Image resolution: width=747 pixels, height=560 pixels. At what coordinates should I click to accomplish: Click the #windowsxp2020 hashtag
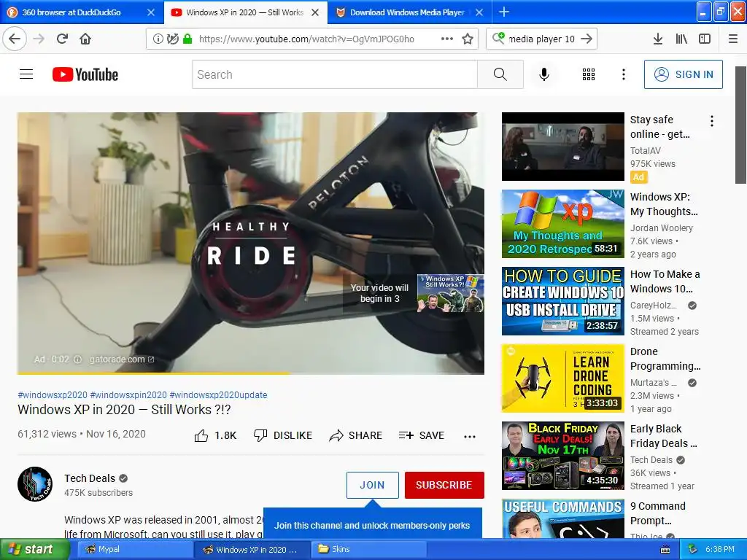tap(53, 394)
